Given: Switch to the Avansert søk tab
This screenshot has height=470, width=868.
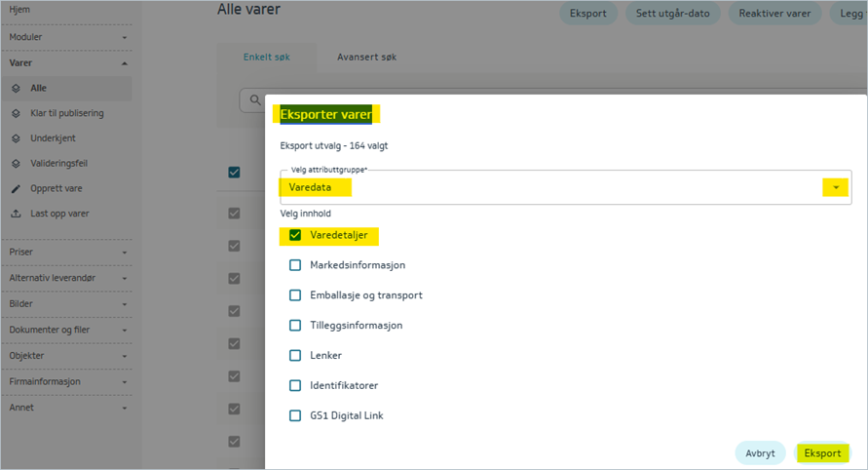Looking at the screenshot, I should pos(366,58).
